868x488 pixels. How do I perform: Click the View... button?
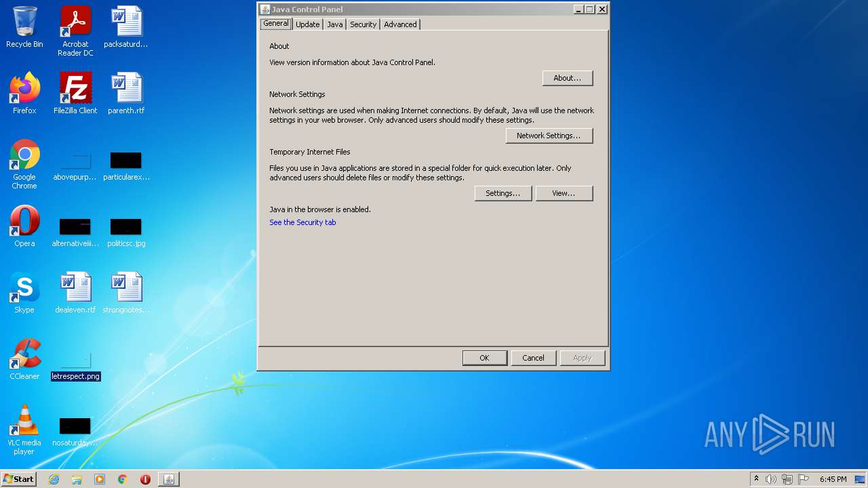pos(564,193)
